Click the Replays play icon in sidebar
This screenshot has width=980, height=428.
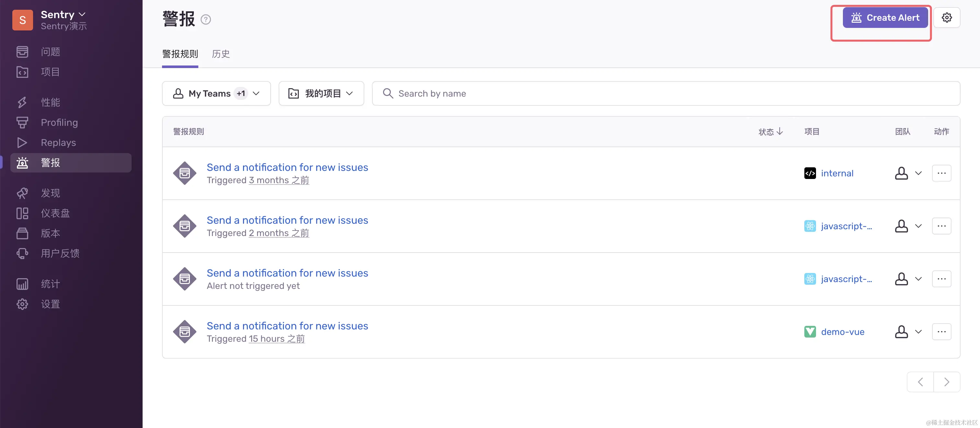click(x=22, y=142)
